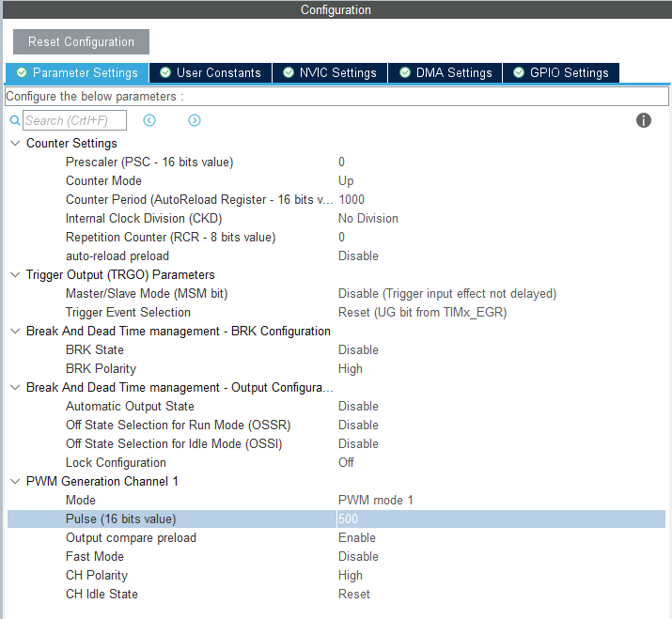The width and height of the screenshot is (672, 619).
Task: Open the GPIO Settings tab
Action: point(561,73)
